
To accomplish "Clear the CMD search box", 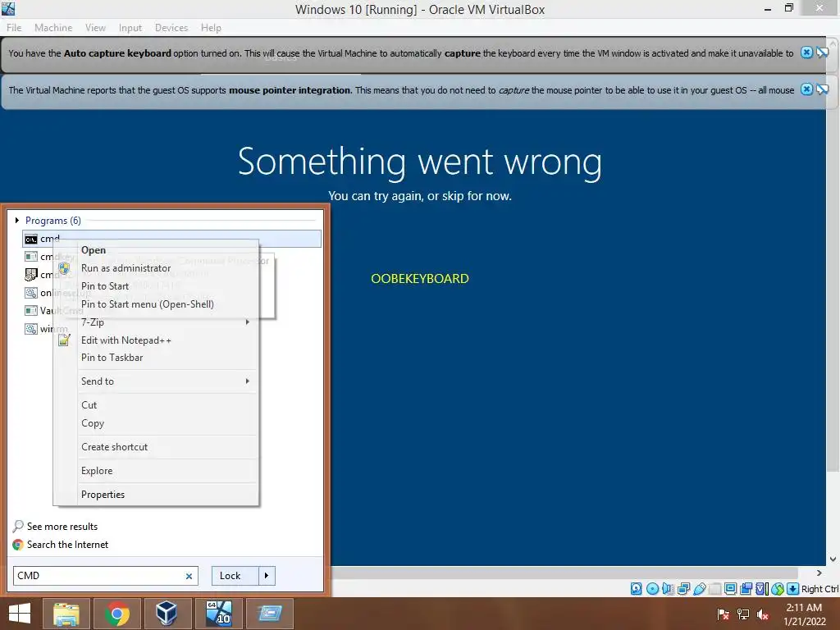I will click(189, 576).
